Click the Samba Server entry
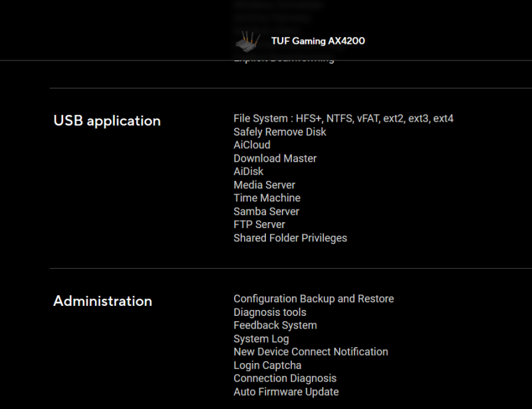The height and width of the screenshot is (409, 532). 267,211
